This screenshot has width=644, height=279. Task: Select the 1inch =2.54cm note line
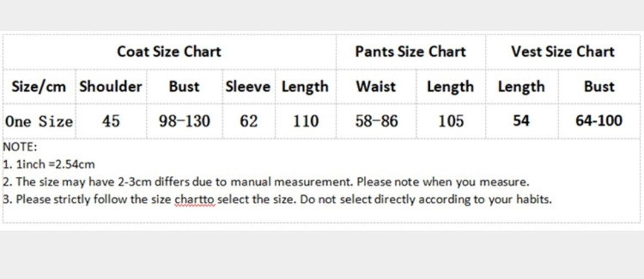50,164
